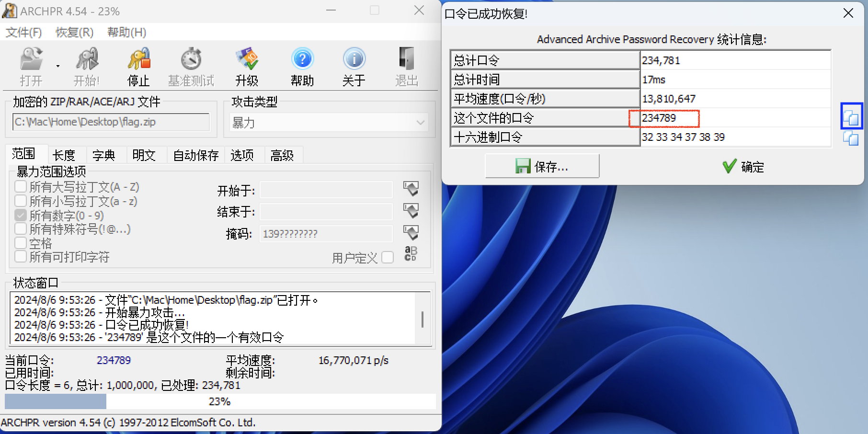Click the password value 234789 cell
Image resolution: width=868 pixels, height=434 pixels.
(x=735, y=118)
